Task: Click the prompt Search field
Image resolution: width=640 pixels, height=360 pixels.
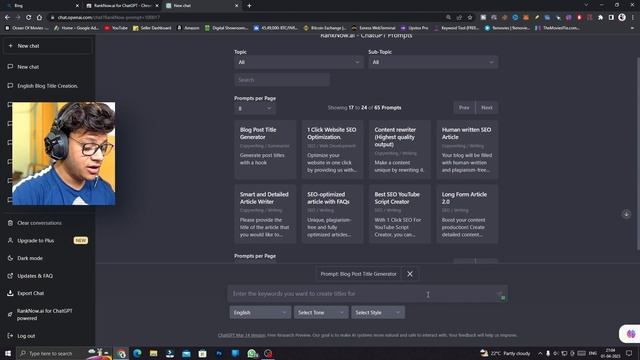Action: click(x=282, y=80)
